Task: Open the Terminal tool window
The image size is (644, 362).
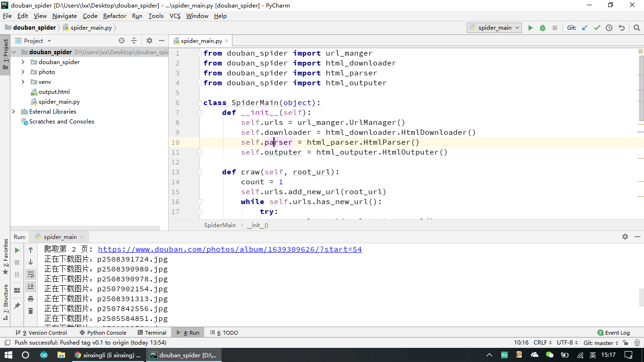Action: pos(152,333)
